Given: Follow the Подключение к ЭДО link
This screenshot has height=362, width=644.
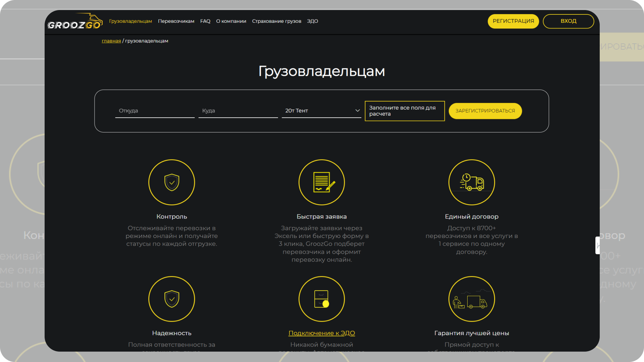Looking at the screenshot, I should 322,333.
